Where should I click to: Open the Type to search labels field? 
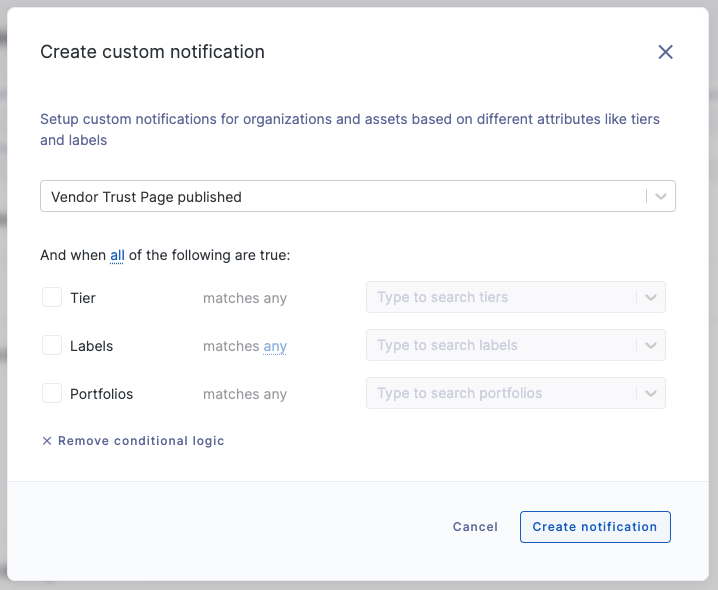[516, 345]
